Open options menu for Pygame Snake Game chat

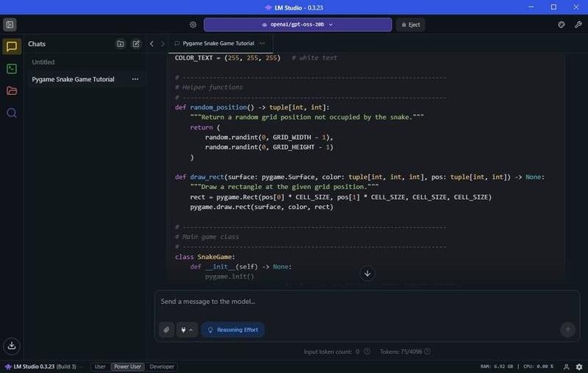point(135,79)
